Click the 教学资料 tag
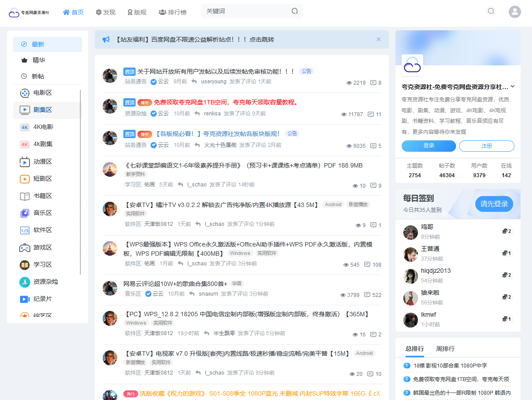Image resolution: width=532 pixels, height=400 pixels. click(135, 175)
